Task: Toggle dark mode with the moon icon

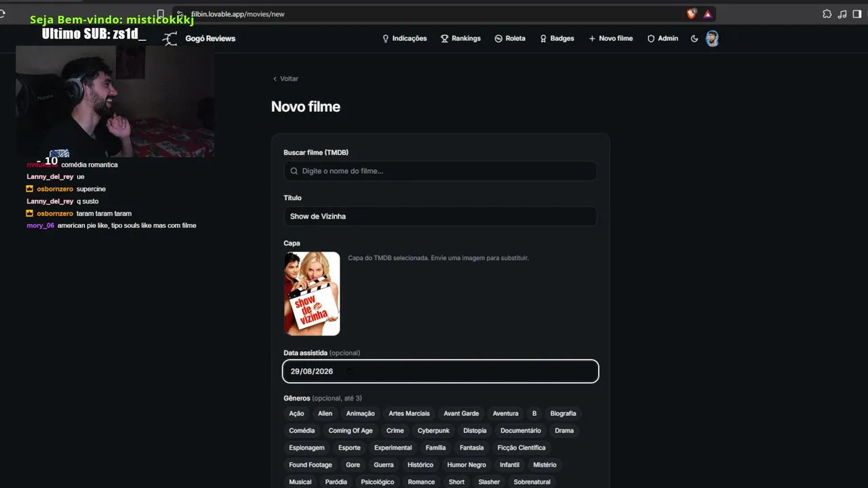Action: coord(694,39)
